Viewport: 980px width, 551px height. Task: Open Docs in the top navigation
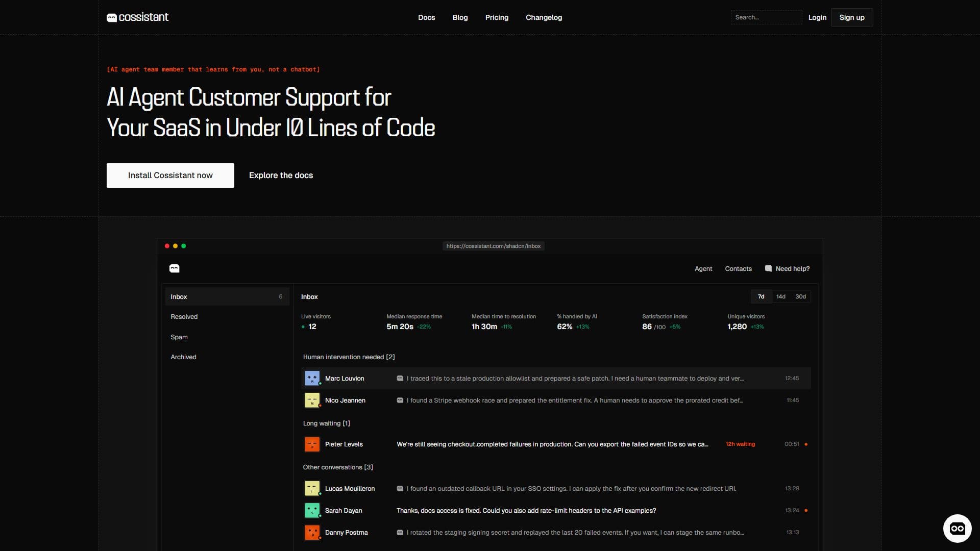[426, 17]
